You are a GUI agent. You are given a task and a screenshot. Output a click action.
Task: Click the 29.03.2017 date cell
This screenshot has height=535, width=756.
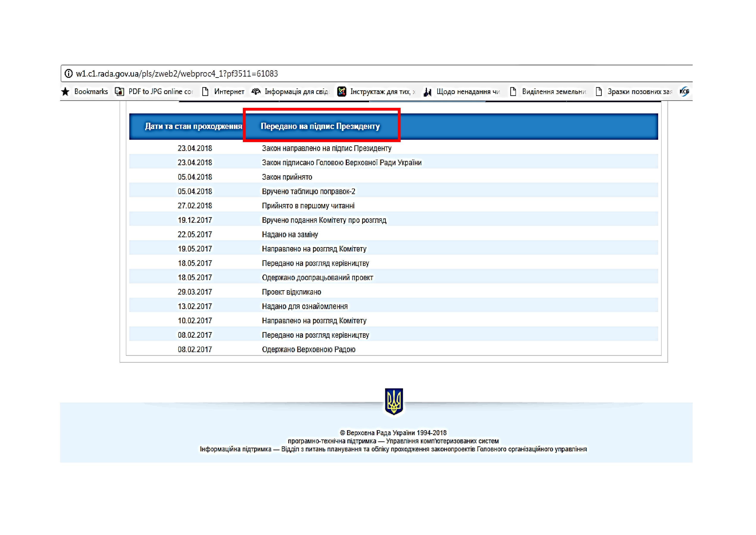pos(195,292)
